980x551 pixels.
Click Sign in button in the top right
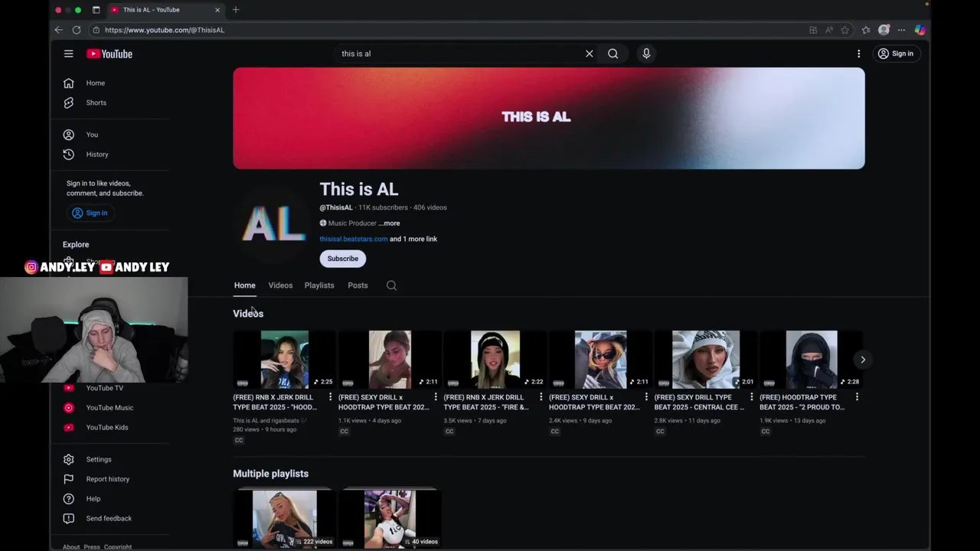point(895,54)
